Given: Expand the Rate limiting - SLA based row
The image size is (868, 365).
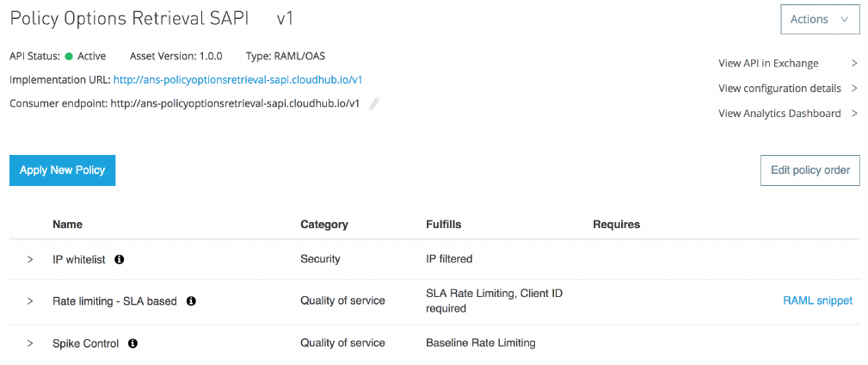Looking at the screenshot, I should tap(30, 301).
